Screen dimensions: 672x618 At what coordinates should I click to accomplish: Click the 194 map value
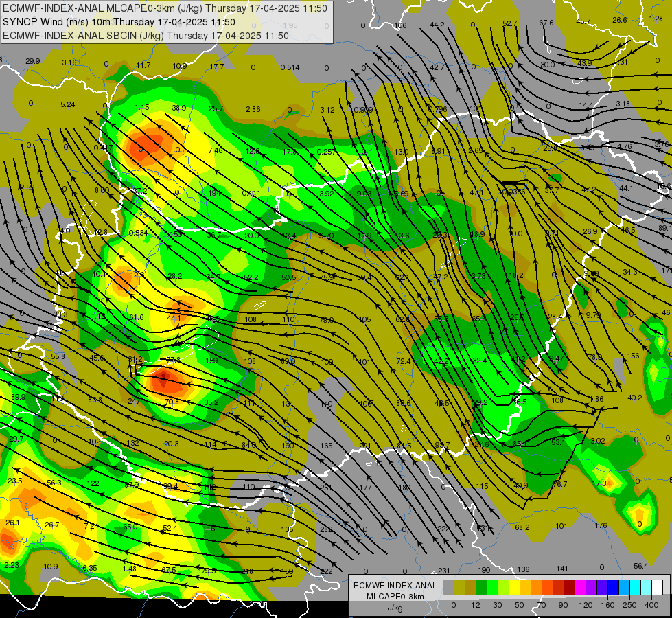point(214,193)
